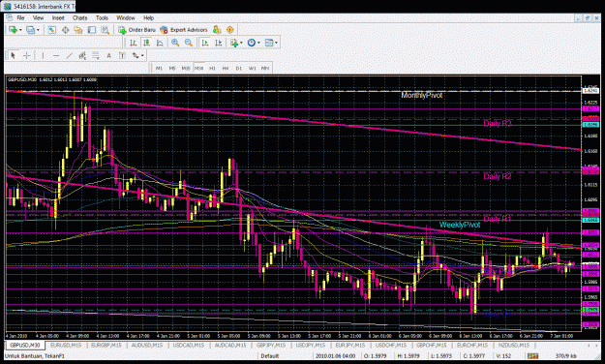Open the Charts menu

coord(79,17)
